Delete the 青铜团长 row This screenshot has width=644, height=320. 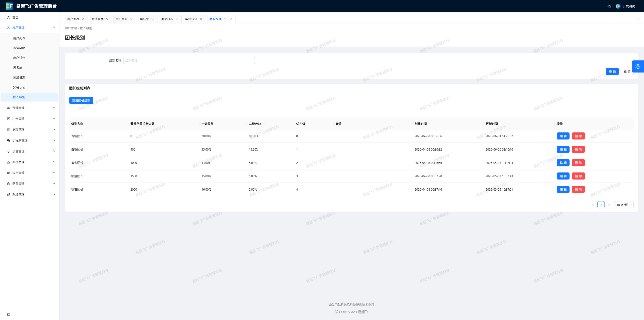pos(578,136)
